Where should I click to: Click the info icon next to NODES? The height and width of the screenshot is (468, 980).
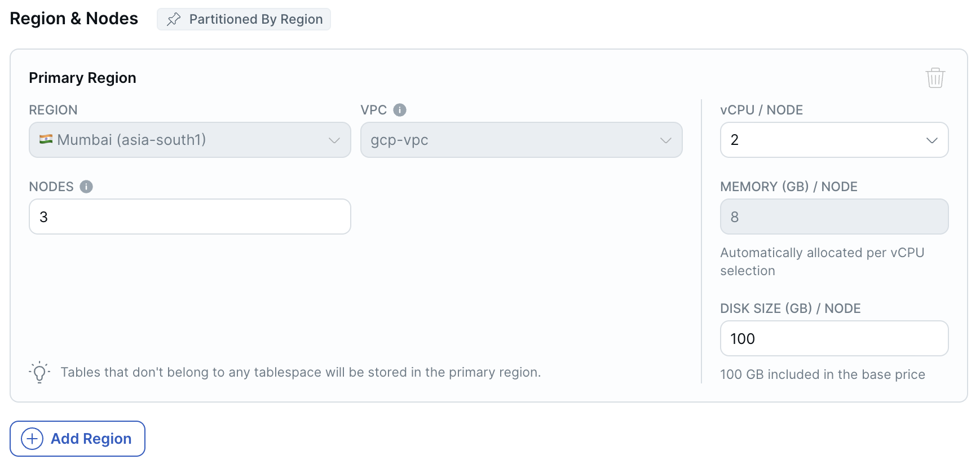click(x=86, y=187)
